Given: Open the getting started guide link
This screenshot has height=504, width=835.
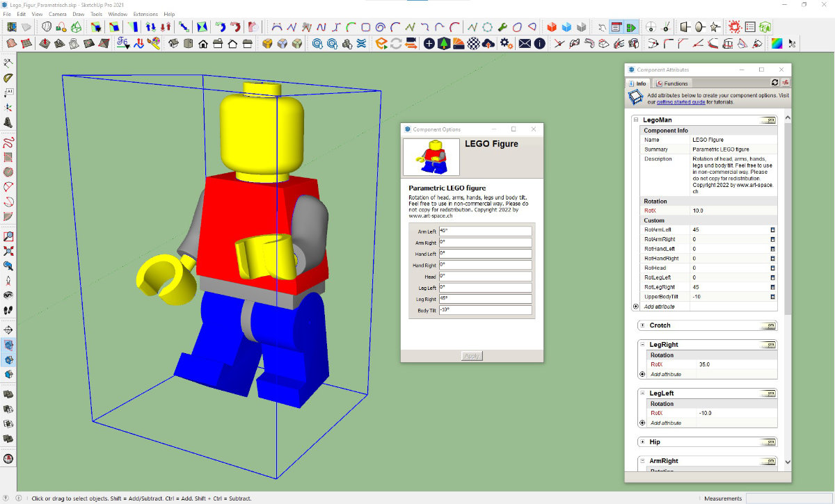Looking at the screenshot, I should 680,102.
